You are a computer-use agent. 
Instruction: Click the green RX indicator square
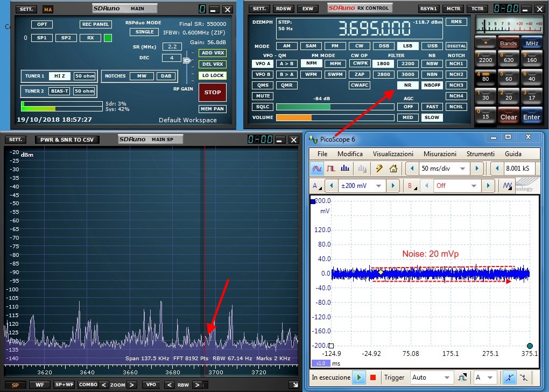108,38
